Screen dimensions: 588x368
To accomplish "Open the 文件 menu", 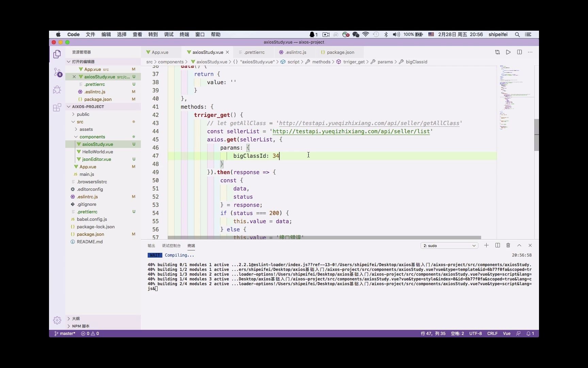I will tap(91, 34).
